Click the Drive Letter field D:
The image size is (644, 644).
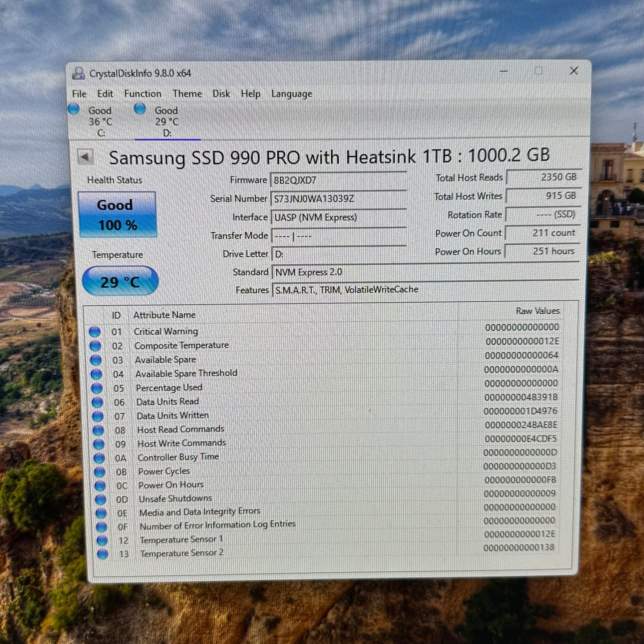(338, 254)
